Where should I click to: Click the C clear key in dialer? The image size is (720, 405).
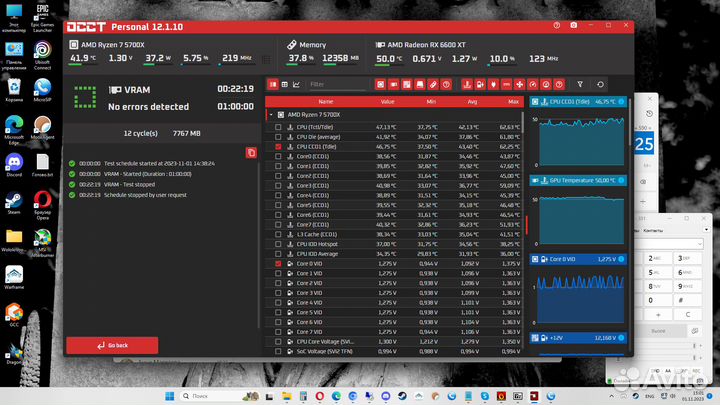click(x=687, y=315)
